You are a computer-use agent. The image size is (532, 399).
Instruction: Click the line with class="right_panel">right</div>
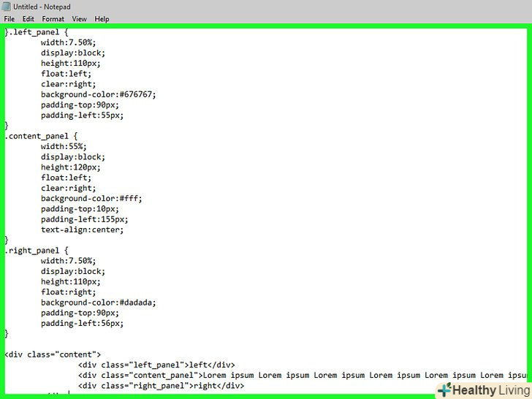coord(161,386)
